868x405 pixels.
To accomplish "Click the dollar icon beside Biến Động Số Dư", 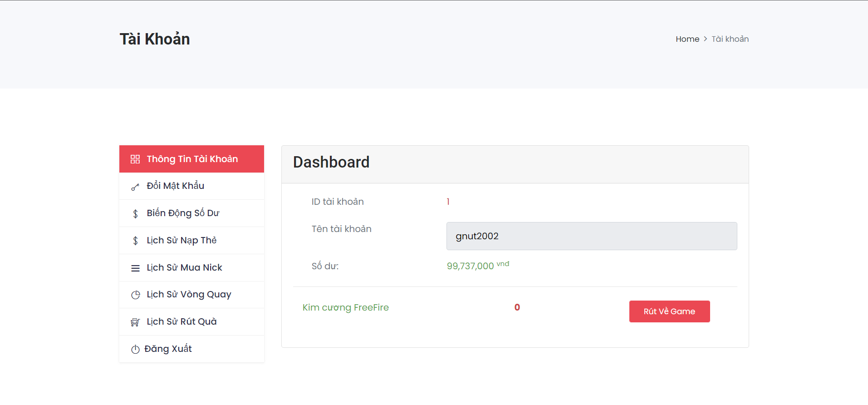I will coord(135,214).
